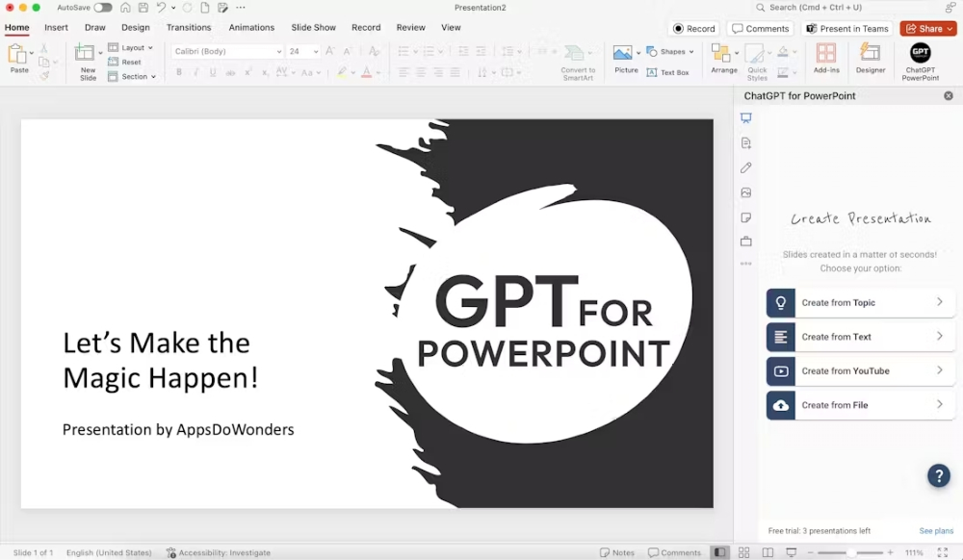The width and height of the screenshot is (963, 560).
Task: Open the Design tab
Action: coord(135,27)
